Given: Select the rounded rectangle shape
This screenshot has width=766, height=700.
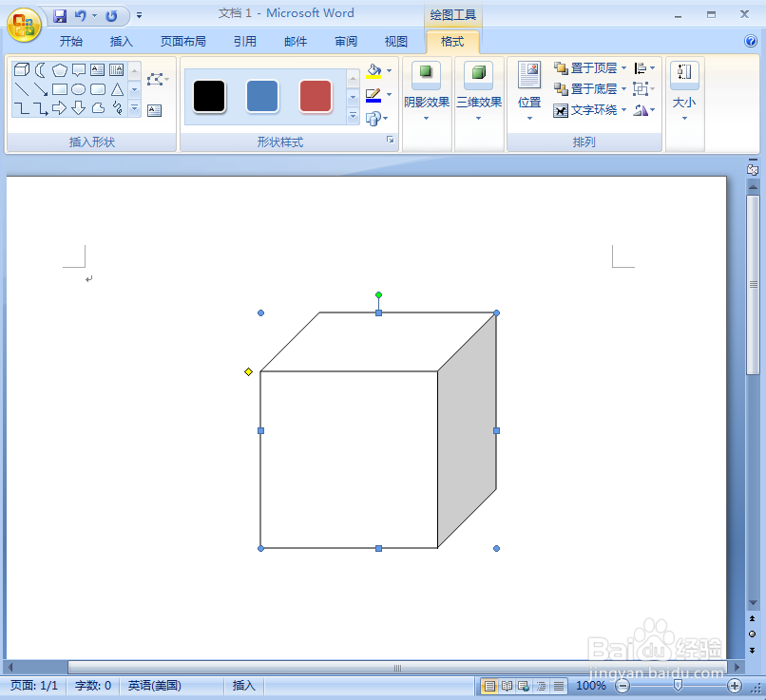Looking at the screenshot, I should coord(98,89).
